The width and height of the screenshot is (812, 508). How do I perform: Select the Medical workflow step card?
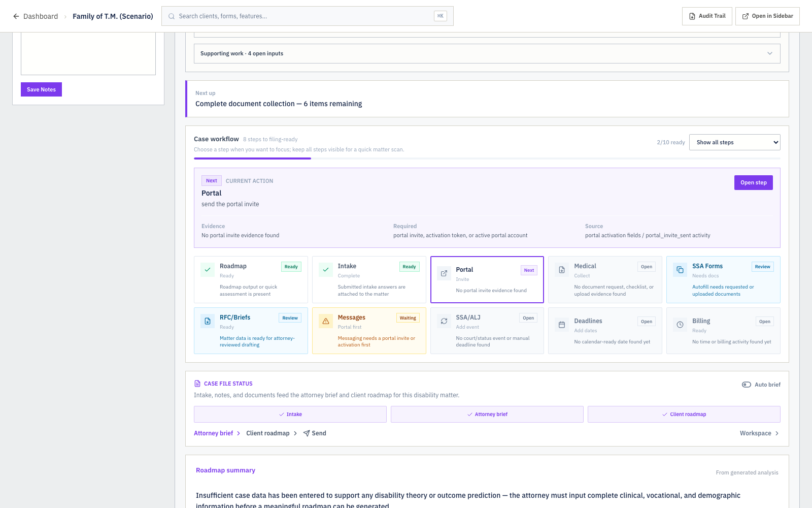pos(605,280)
